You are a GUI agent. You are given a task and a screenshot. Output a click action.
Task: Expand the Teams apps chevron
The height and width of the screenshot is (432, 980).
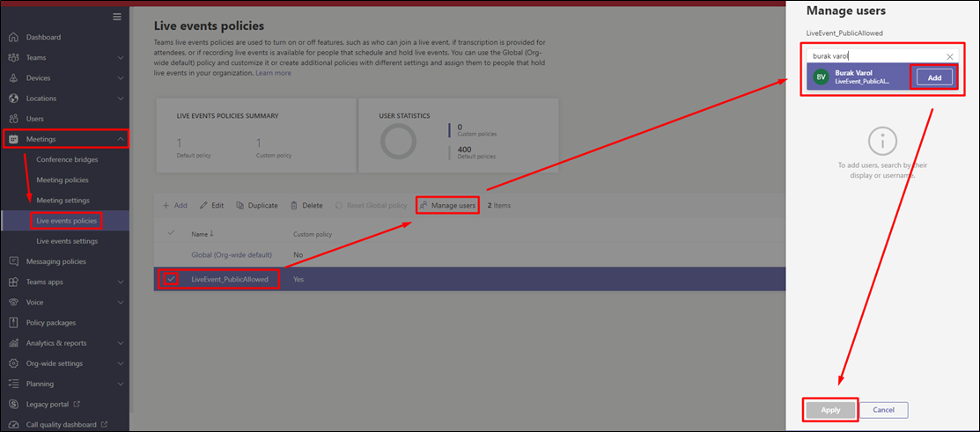pyautogui.click(x=121, y=282)
